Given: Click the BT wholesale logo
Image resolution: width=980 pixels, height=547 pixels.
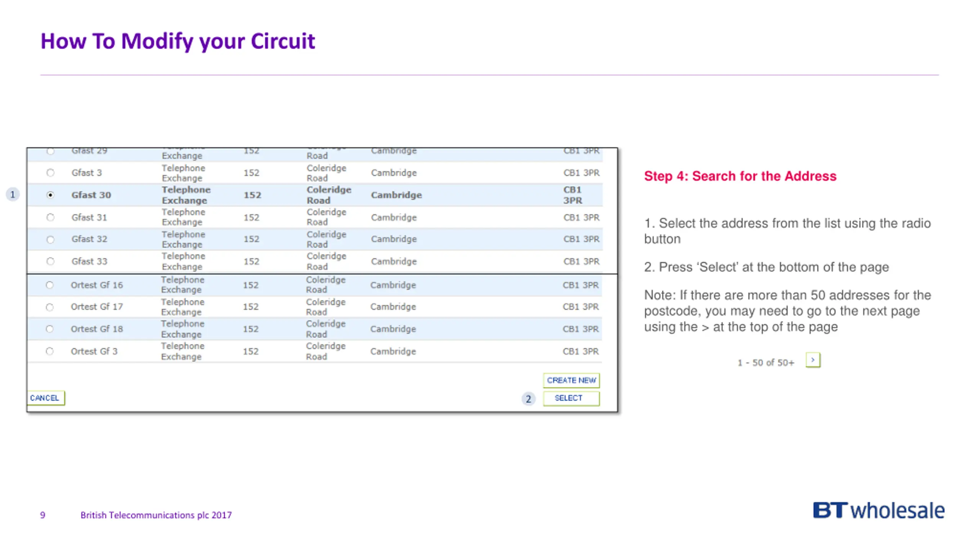Looking at the screenshot, I should click(x=879, y=511).
